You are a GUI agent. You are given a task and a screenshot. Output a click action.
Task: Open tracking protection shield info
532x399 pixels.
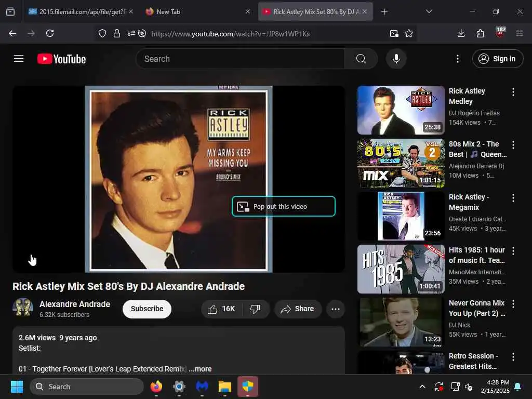[x=102, y=33]
